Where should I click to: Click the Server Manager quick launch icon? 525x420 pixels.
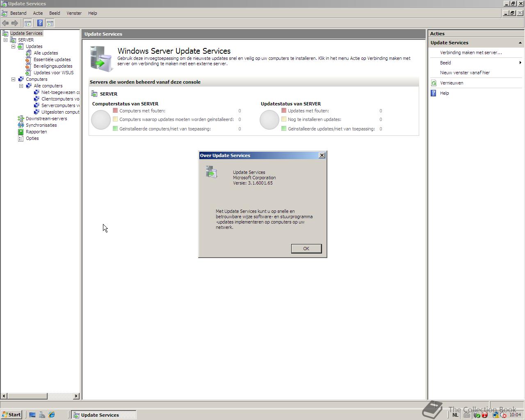42,415
